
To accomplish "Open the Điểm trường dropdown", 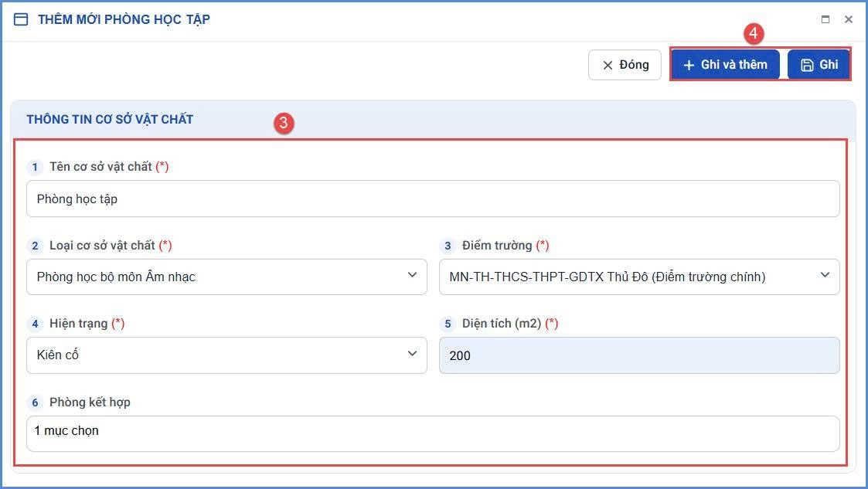I will click(x=639, y=277).
